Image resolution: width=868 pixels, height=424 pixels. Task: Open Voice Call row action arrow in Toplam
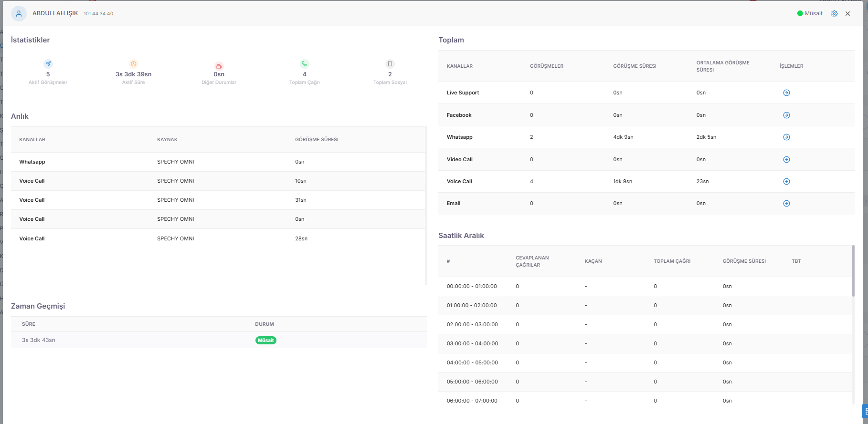coord(786,181)
